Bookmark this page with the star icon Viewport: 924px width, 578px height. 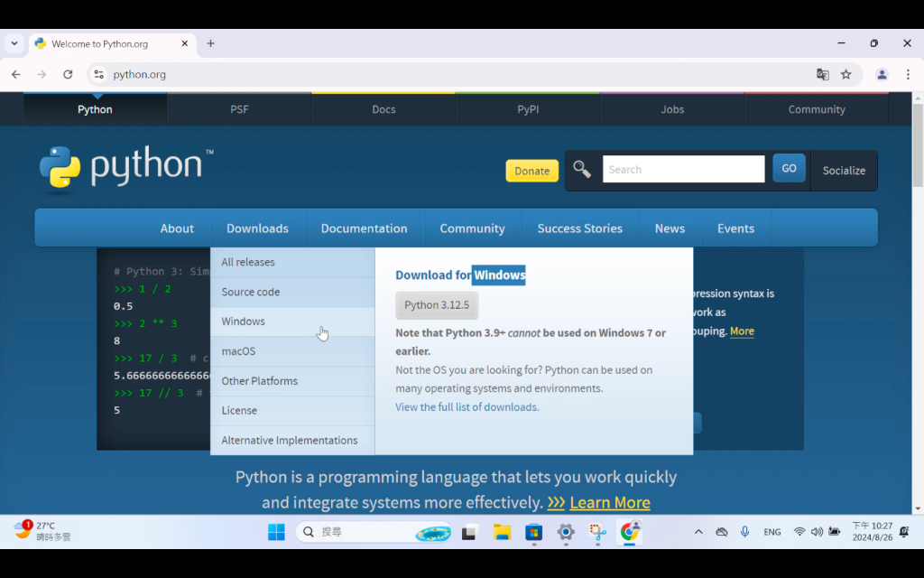pos(846,74)
